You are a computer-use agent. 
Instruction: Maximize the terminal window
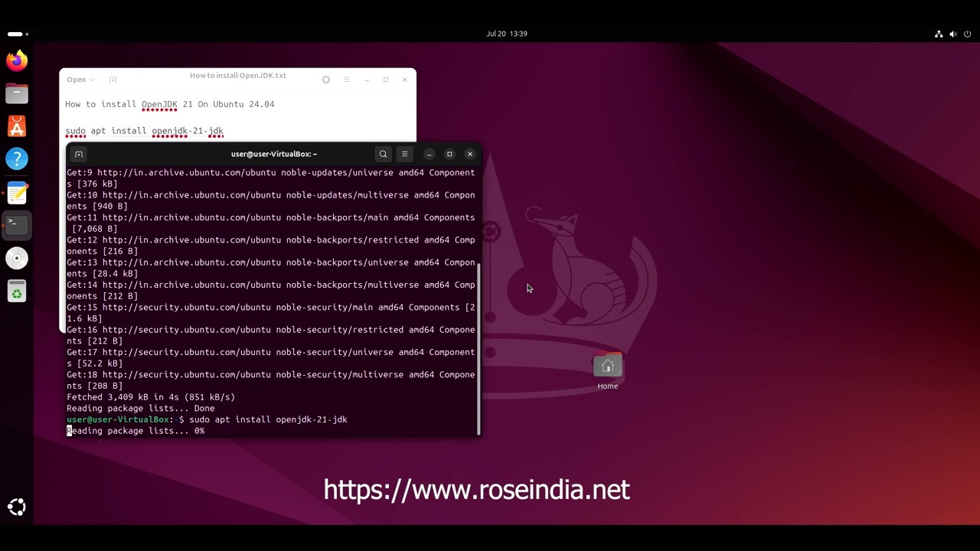click(x=449, y=154)
